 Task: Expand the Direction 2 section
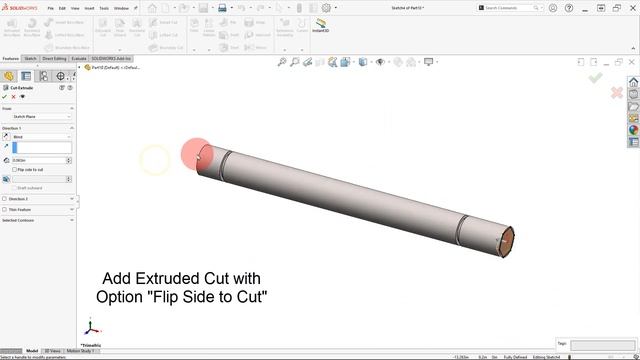click(x=72, y=199)
